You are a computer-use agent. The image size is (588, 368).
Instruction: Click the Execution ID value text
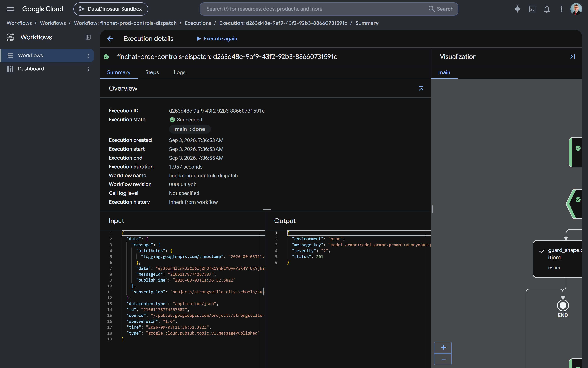(217, 111)
